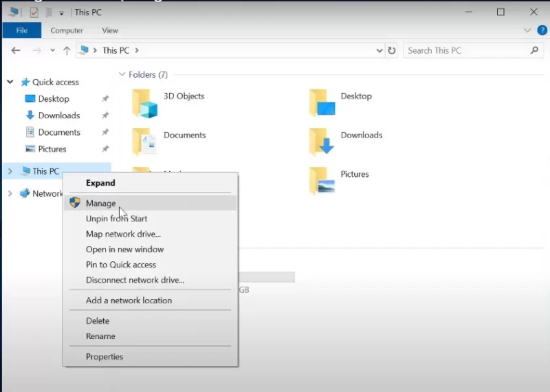Expand the This PC tree node arrow
Screen dimensions: 550x392
(x=10, y=171)
